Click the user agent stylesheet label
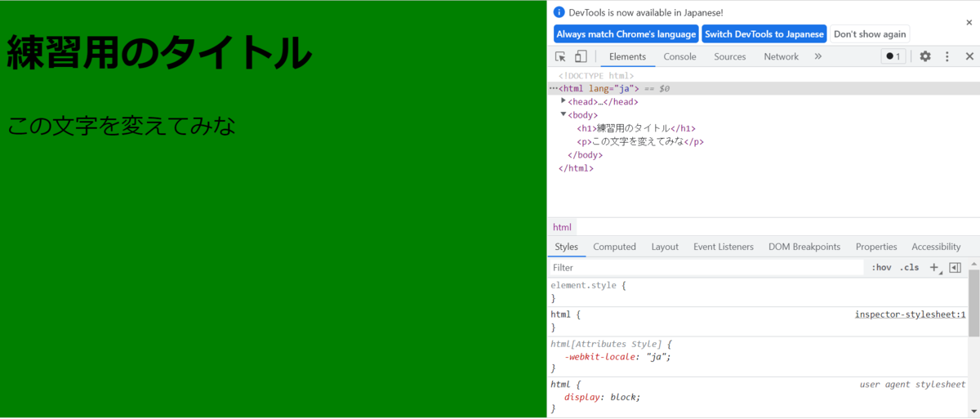This screenshot has width=980, height=419. pos(912,384)
